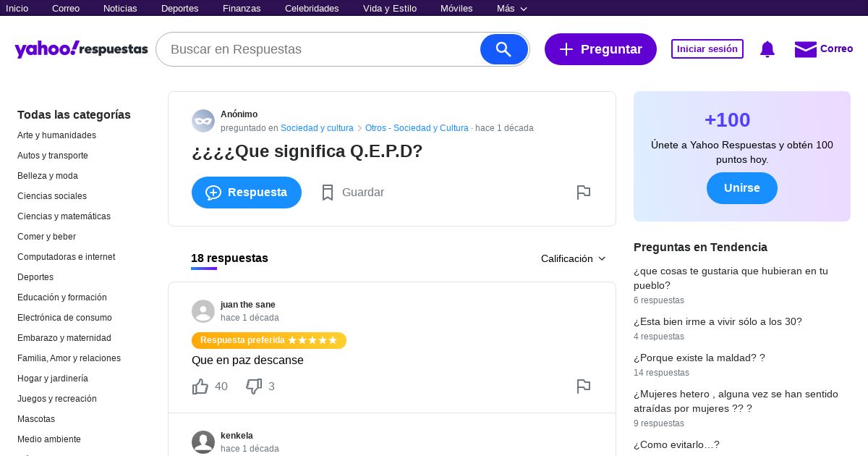
Task: Click the Respuesta preferida star badge
Action: point(269,340)
